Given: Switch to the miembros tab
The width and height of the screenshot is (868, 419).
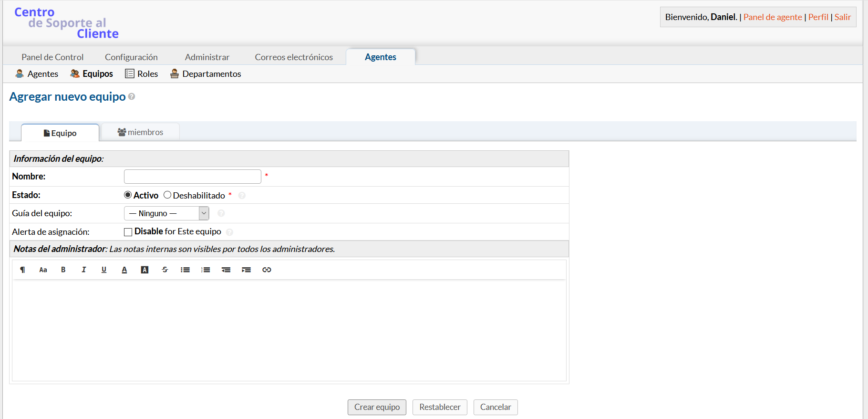Looking at the screenshot, I should [x=140, y=132].
